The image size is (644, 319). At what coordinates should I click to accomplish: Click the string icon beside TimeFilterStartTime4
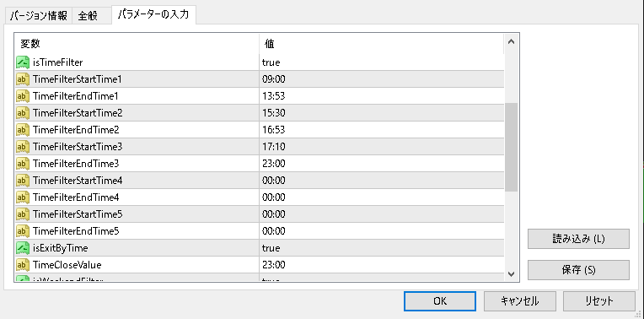click(x=23, y=181)
